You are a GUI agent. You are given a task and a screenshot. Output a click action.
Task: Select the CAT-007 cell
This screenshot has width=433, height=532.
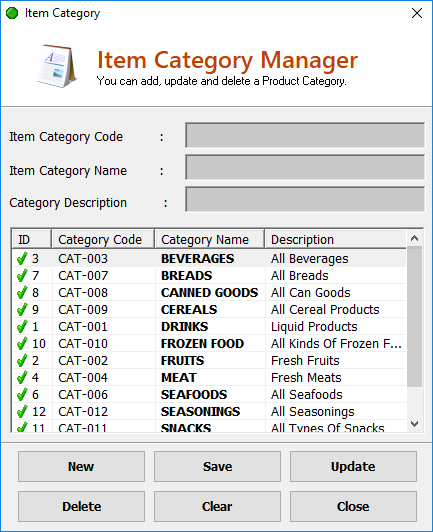[x=83, y=276]
